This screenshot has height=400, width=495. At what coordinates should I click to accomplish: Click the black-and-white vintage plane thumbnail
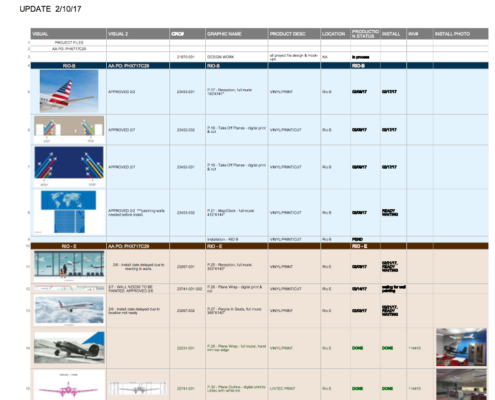click(69, 347)
